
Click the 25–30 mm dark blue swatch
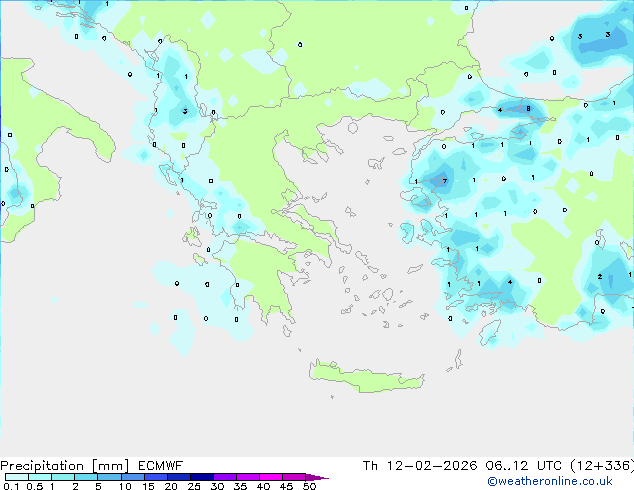click(x=202, y=477)
